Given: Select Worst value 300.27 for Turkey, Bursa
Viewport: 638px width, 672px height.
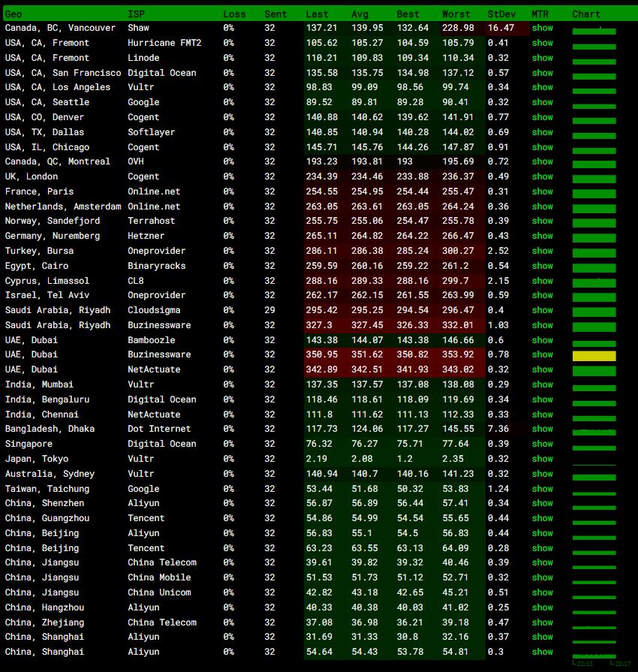Looking at the screenshot, I should 458,251.
